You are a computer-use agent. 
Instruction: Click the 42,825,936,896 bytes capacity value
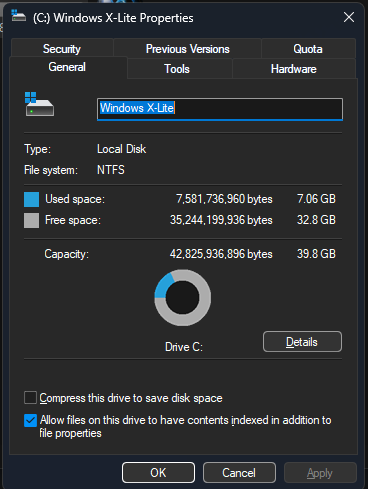click(221, 254)
